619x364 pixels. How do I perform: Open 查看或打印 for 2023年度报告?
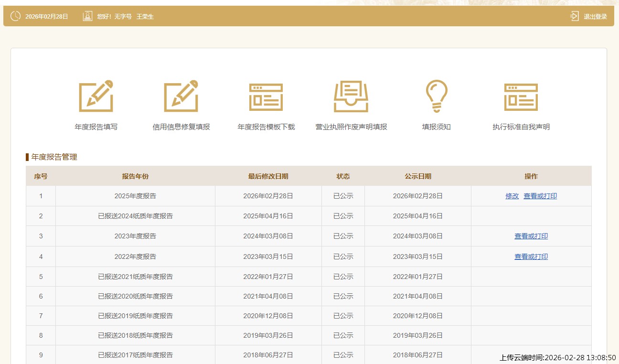click(531, 236)
